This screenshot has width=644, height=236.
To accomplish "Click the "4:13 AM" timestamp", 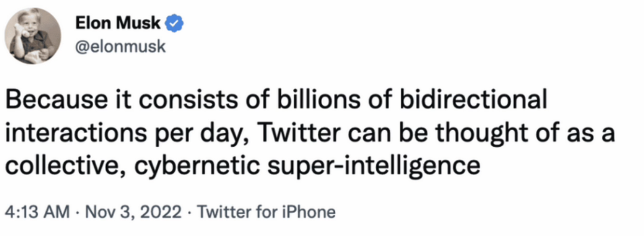I will tap(37, 212).
